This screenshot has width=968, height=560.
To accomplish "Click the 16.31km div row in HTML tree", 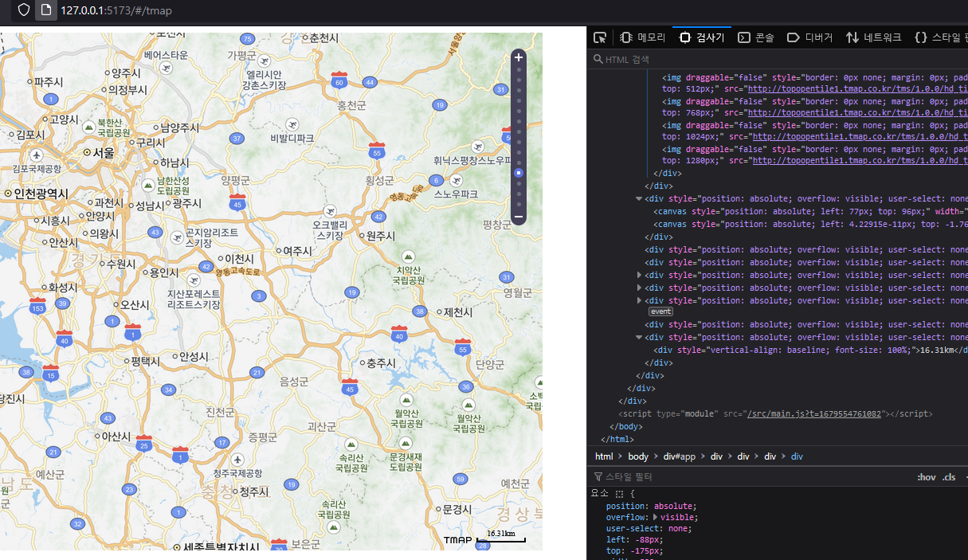I will pos(810,350).
